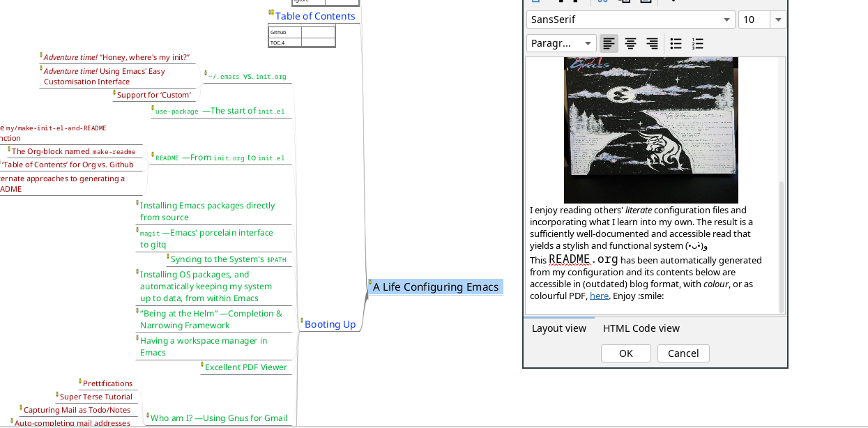Select the ~/.emacs VS. init.org node

coord(247,76)
